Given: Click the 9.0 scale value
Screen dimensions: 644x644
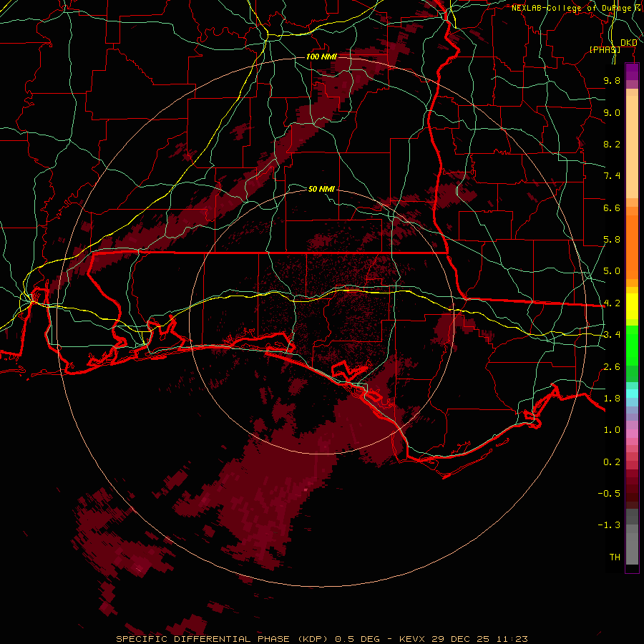Looking at the screenshot, I should tap(612, 112).
